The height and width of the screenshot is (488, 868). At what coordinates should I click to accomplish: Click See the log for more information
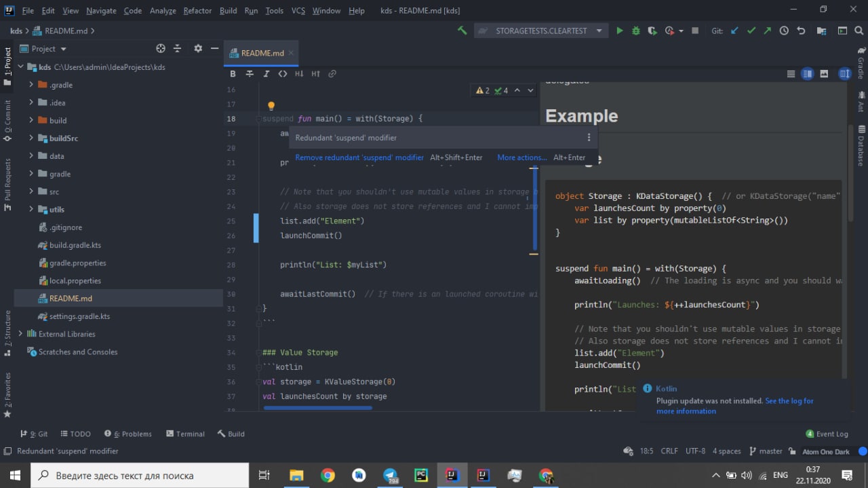click(x=735, y=406)
